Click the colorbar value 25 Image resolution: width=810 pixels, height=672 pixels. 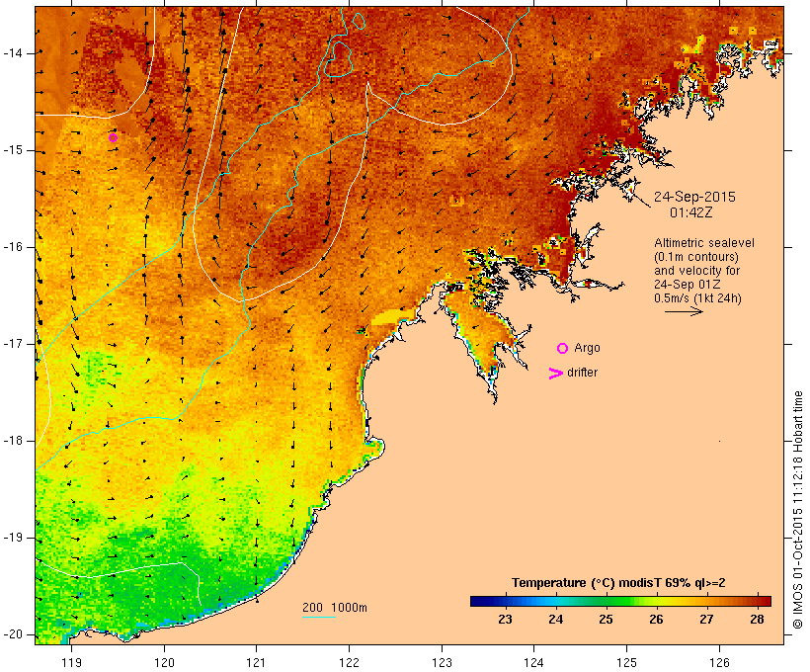606,620
